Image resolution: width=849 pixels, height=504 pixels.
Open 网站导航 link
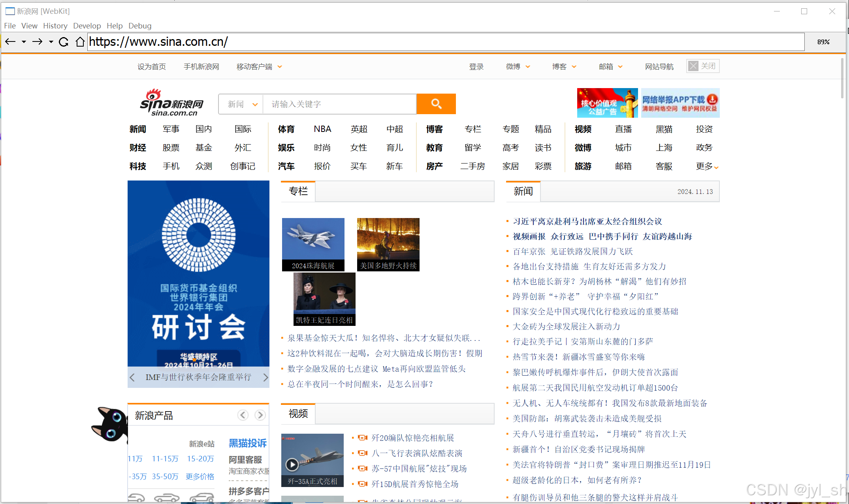pyautogui.click(x=659, y=67)
